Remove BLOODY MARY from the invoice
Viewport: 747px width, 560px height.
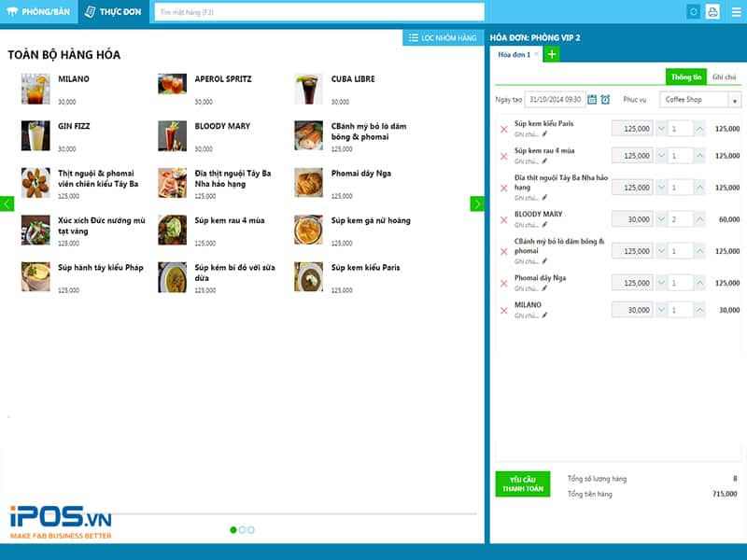pos(504,219)
